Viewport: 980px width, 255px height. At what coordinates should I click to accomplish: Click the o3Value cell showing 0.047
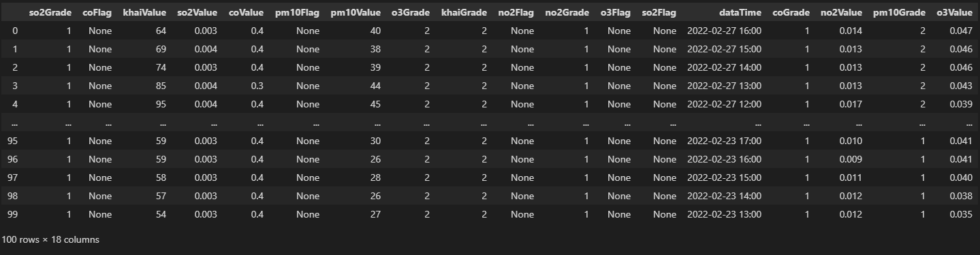tap(960, 31)
